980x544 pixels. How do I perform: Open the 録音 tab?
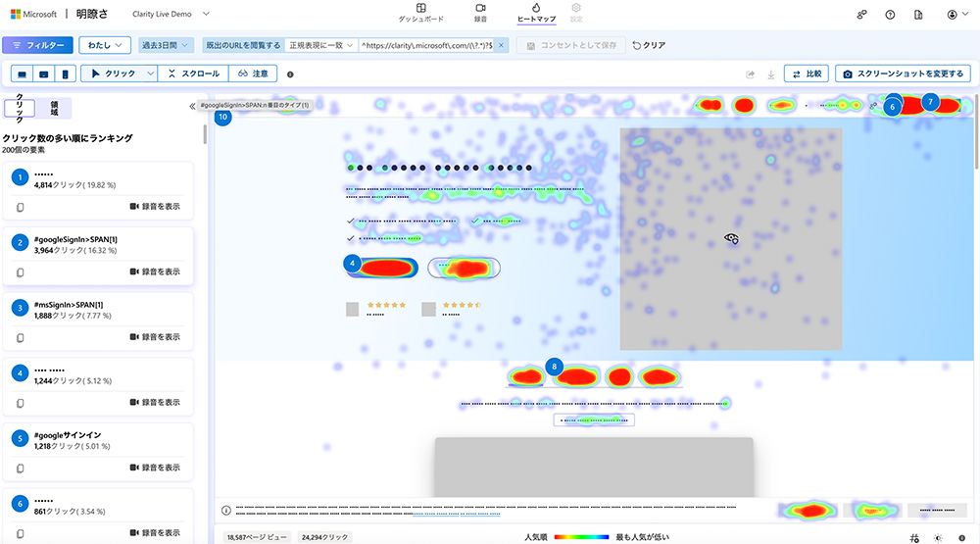(x=480, y=13)
